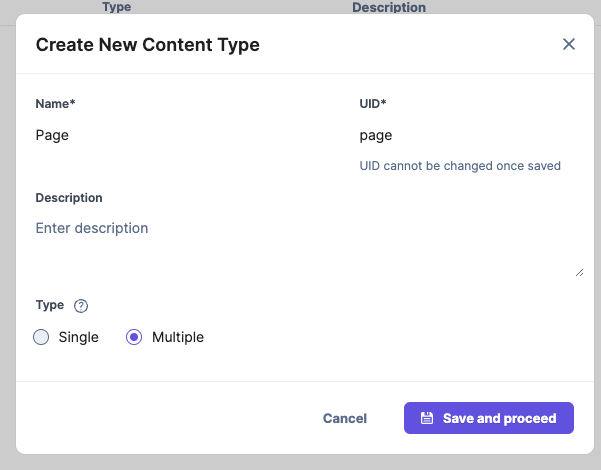Screen dimensions: 601x470
Task: Click the Name* field label
Action: (x=56, y=103)
